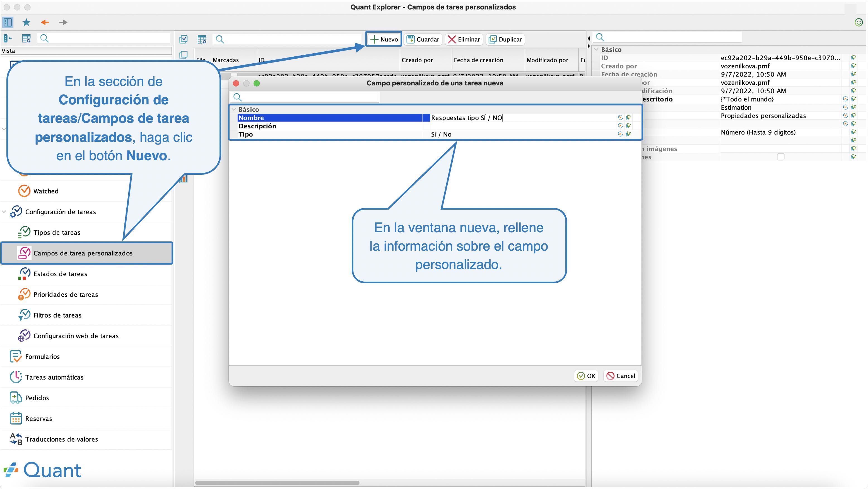This screenshot has width=868, height=489.
Task: Click the right-pointing black triangle panel arrow
Action: click(x=589, y=46)
